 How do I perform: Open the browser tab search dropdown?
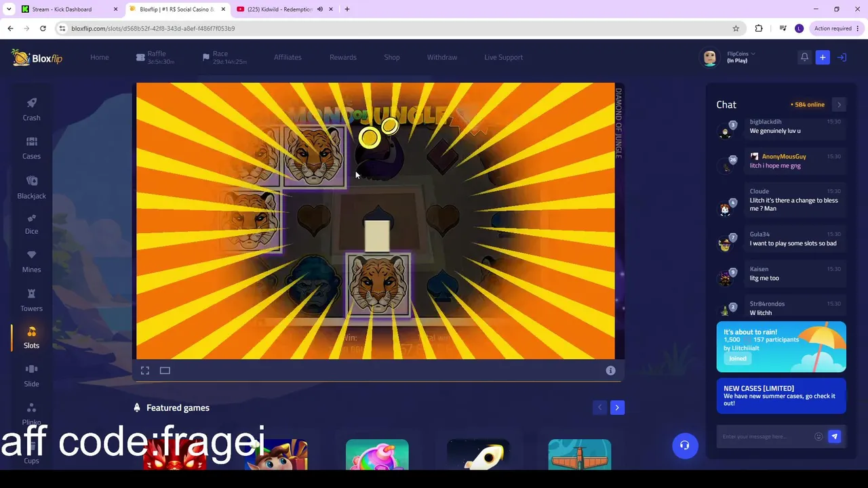point(9,9)
